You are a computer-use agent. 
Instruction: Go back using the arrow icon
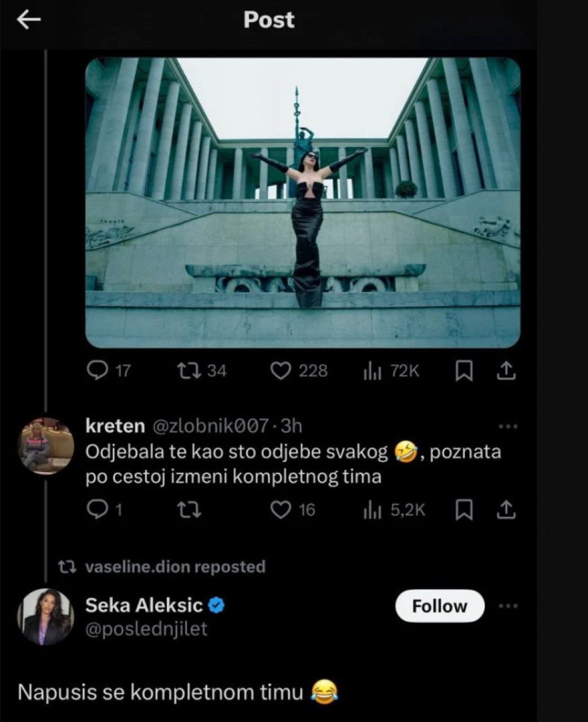(x=29, y=20)
